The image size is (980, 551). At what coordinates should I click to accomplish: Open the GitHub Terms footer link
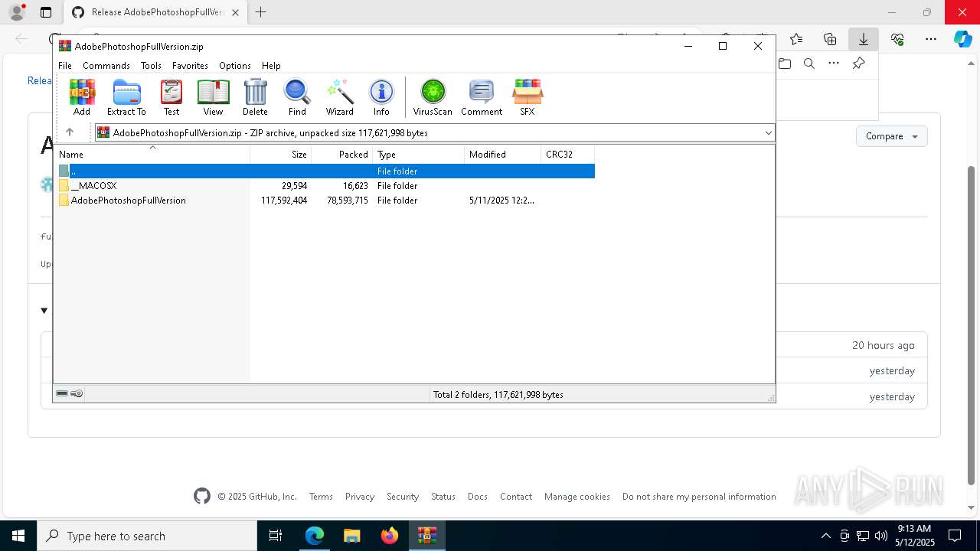tap(321, 497)
